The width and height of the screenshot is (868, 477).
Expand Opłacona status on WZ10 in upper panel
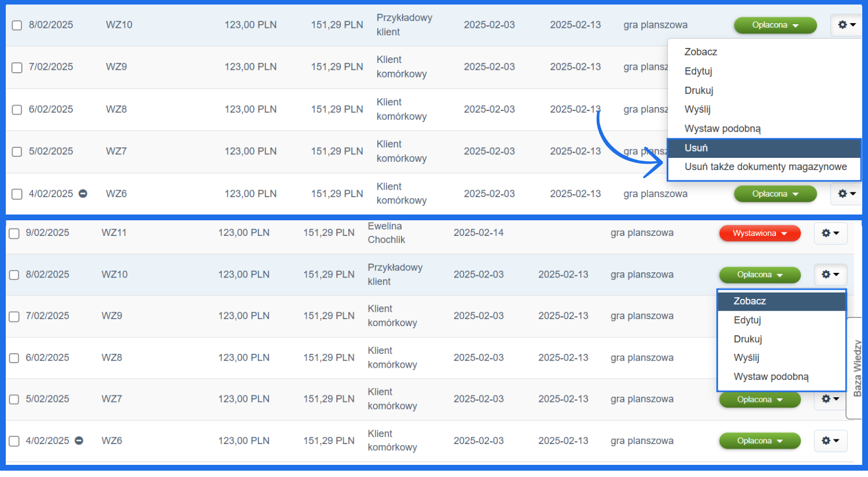tap(775, 25)
